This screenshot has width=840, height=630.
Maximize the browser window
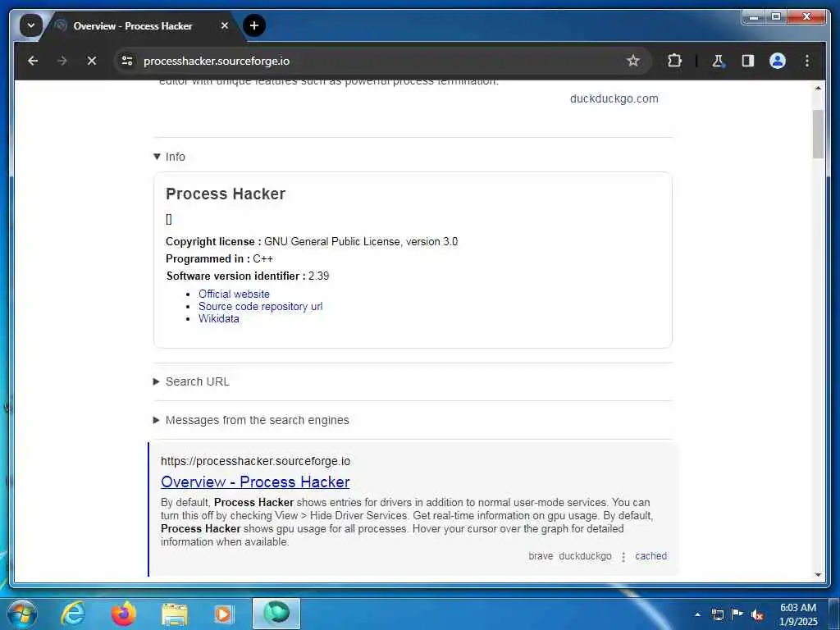pos(776,18)
